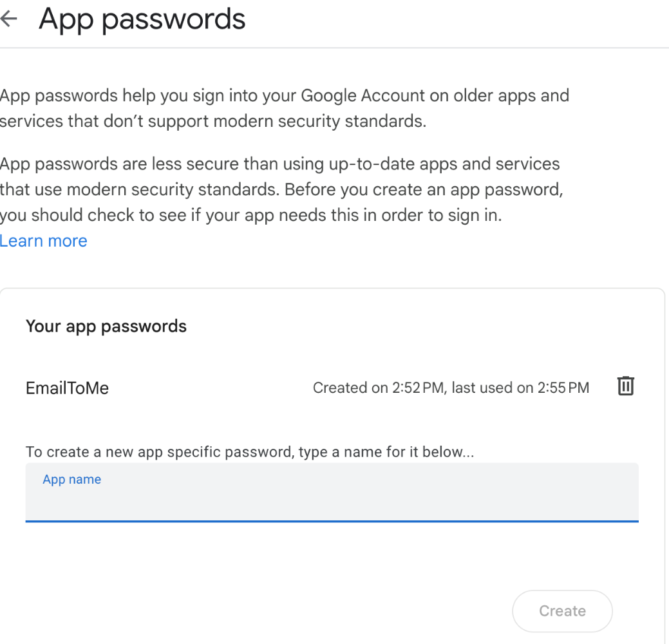Click the floating App name field label
This screenshot has height=644, width=669.
point(71,480)
